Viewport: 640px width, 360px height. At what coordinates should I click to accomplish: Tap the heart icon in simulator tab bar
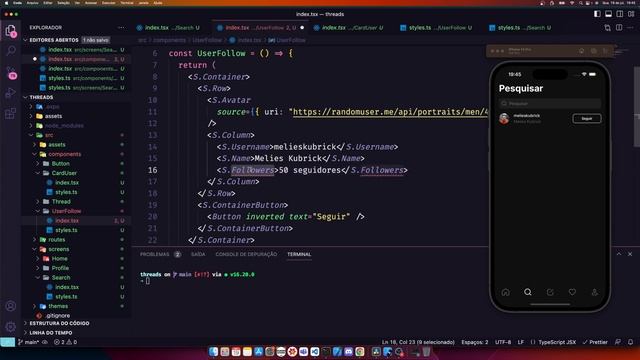[x=572, y=292]
